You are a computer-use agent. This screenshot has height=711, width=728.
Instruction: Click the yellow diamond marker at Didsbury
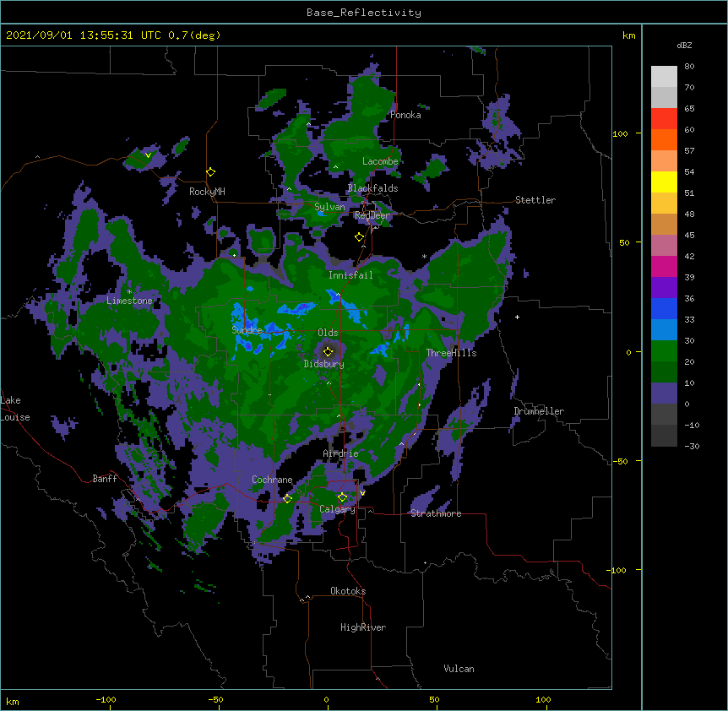328,351
